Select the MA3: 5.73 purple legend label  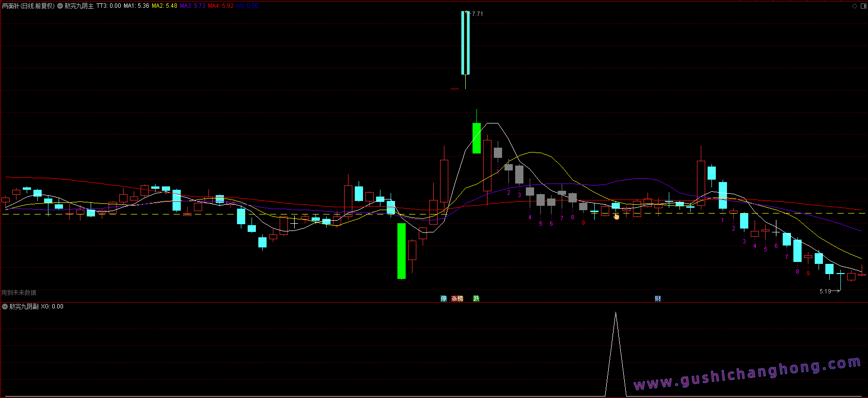192,6
